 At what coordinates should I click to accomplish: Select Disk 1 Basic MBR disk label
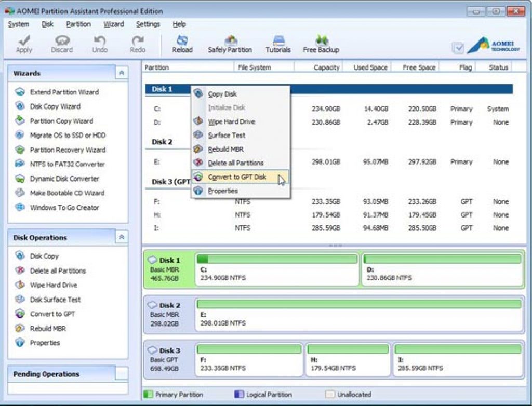[169, 269]
